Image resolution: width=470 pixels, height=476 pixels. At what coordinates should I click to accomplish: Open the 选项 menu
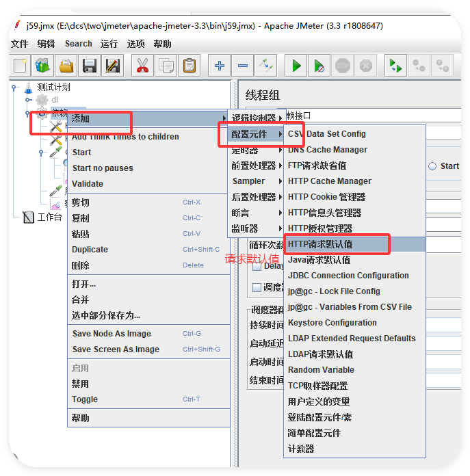coord(135,44)
